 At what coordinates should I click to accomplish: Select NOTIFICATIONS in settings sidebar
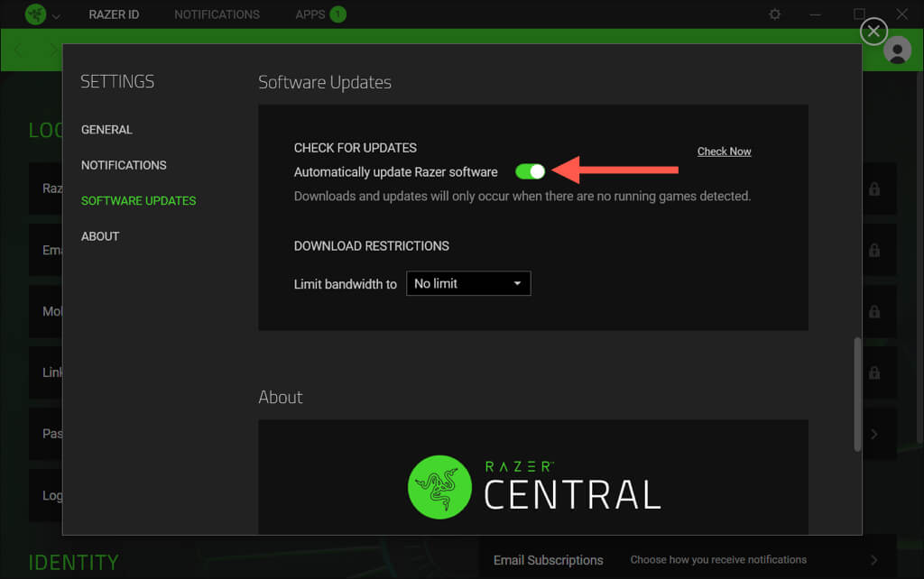(124, 165)
